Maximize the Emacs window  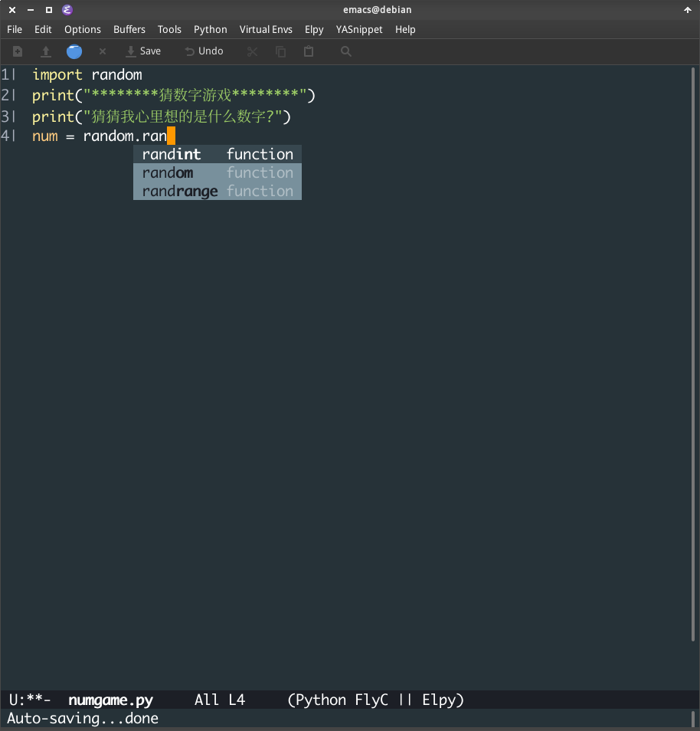49,10
